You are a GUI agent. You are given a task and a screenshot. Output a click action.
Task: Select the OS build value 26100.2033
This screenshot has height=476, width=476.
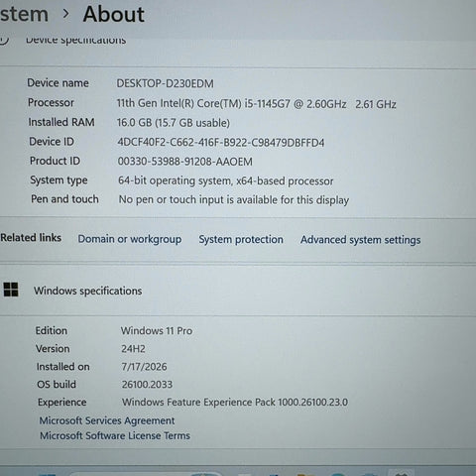tap(147, 385)
